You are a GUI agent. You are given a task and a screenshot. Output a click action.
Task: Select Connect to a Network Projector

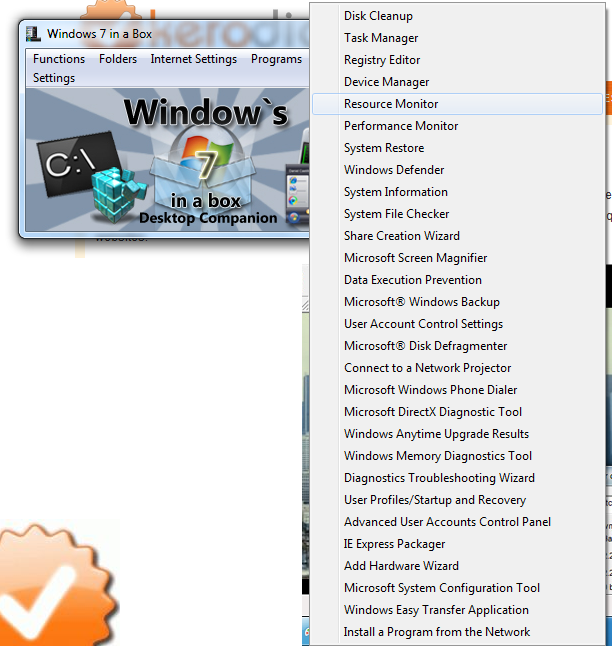point(457,368)
